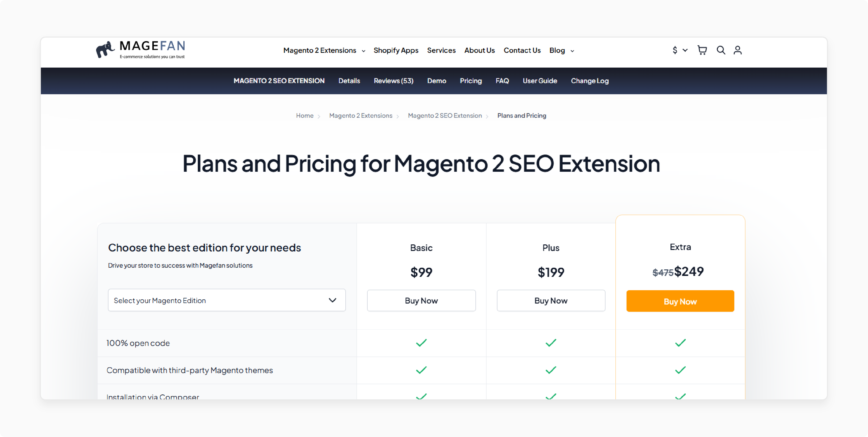Open the shopping cart icon
This screenshot has height=437, width=868.
pos(702,50)
